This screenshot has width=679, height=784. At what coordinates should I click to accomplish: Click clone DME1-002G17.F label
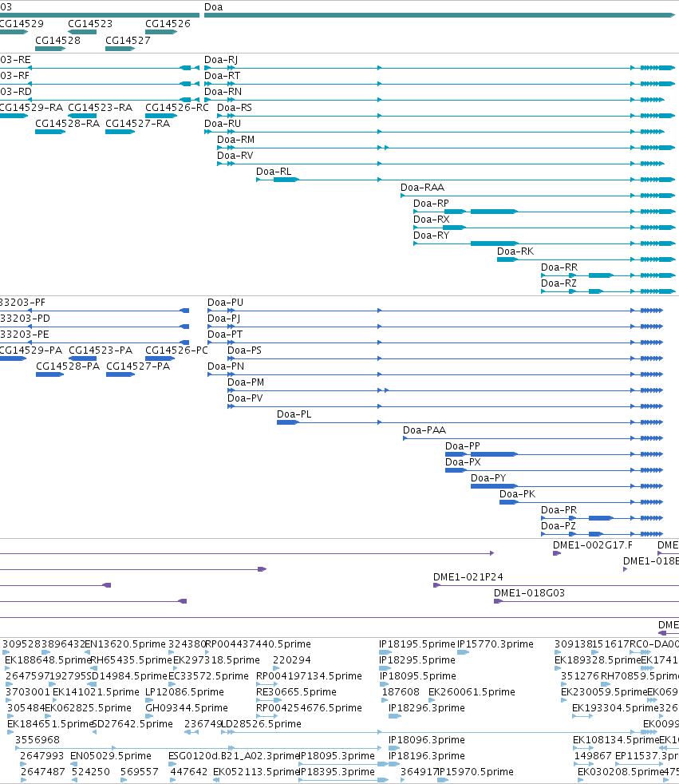593,546
